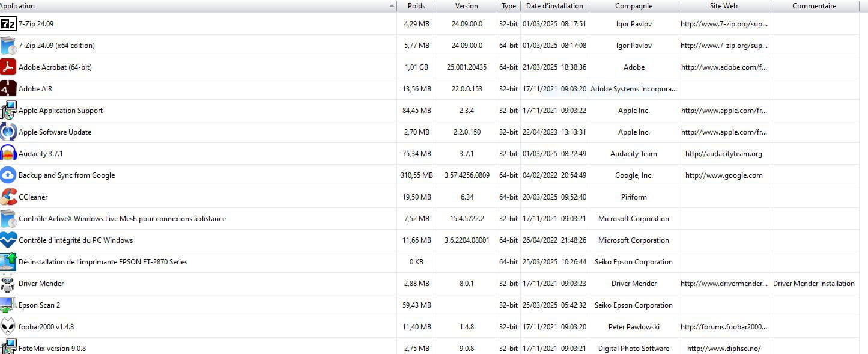
Task: Click the Digital Photo Software company cell
Action: pos(634,349)
